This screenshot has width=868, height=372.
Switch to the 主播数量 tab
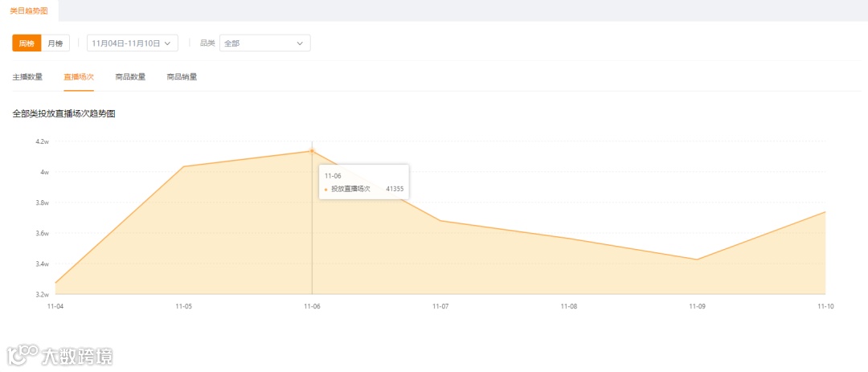[27, 77]
